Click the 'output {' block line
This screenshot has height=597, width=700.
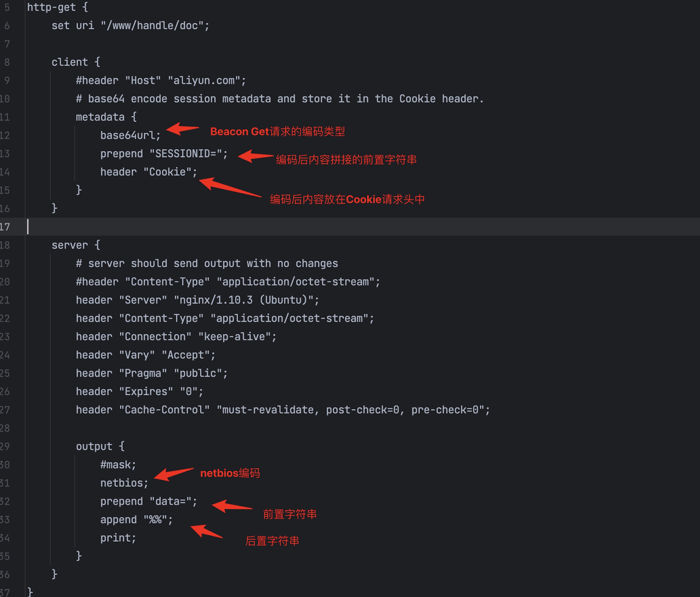(100, 446)
